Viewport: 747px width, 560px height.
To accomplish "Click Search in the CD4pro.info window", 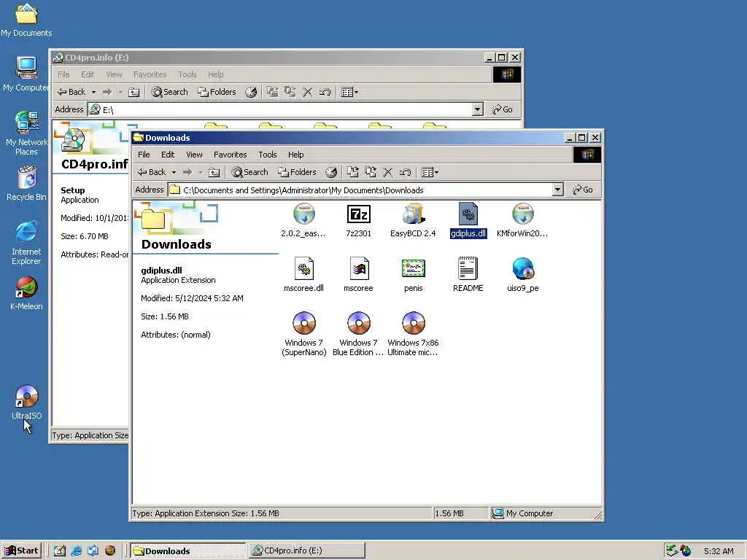I will click(169, 92).
